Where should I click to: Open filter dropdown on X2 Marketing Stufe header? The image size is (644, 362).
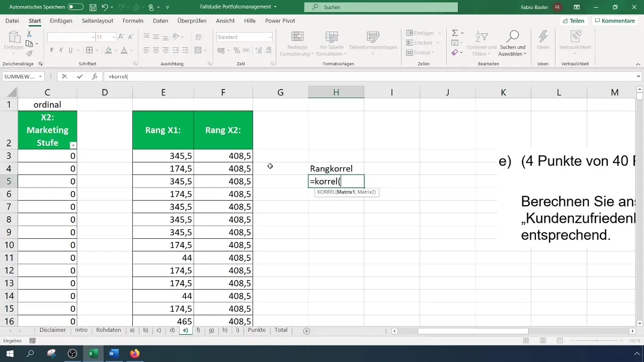(73, 145)
